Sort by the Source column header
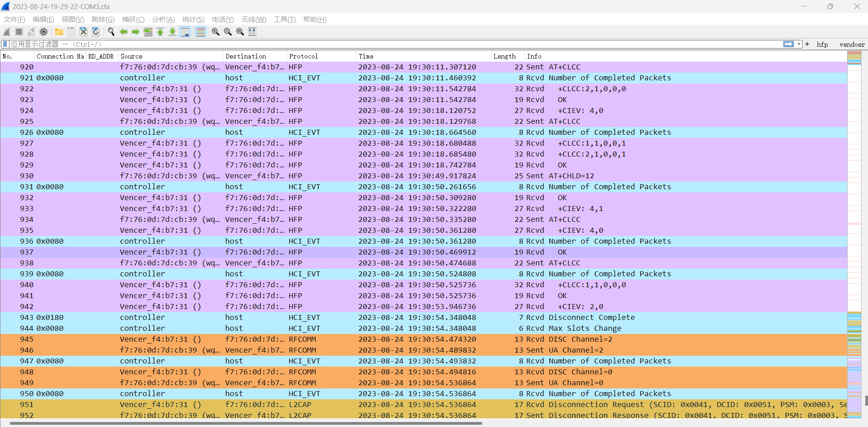 click(171, 56)
